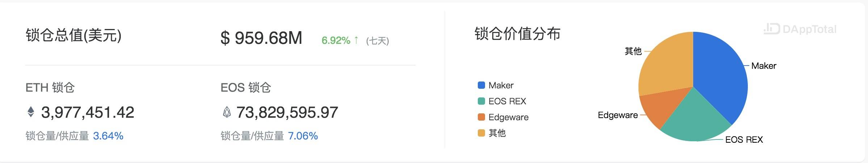868x163 pixels.
Task: Toggle EOS REX legend item
Action: (502, 101)
